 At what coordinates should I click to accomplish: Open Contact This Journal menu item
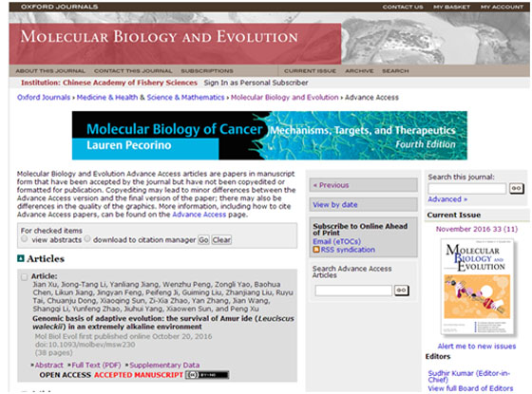(x=133, y=71)
